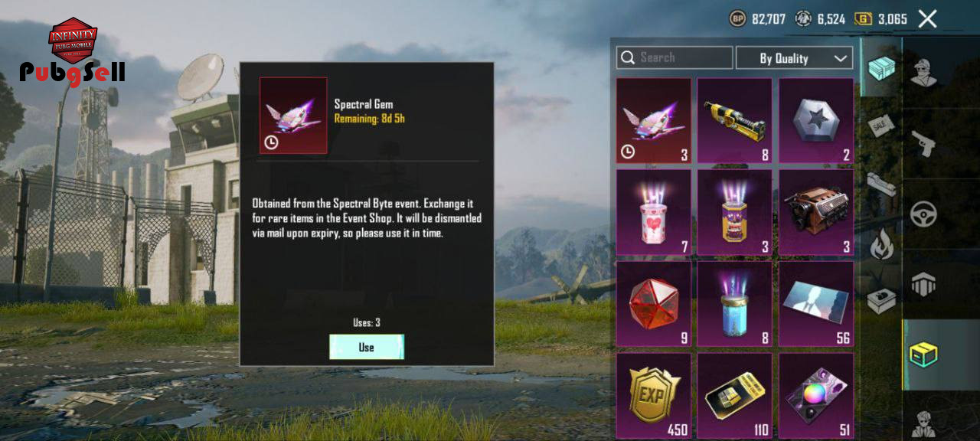Select the portrait card item with count 56
This screenshot has height=441, width=980.
(816, 304)
